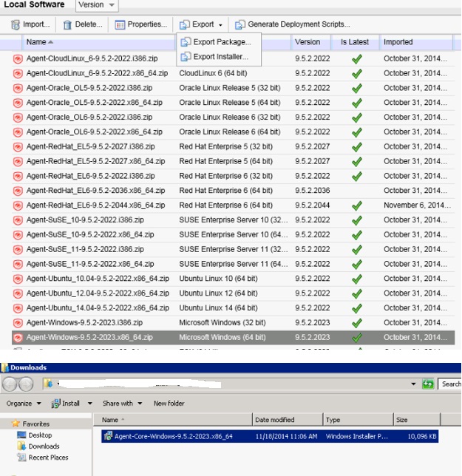462x476 pixels.
Task: Expand the Organize menu in Explorer
Action: [24, 404]
